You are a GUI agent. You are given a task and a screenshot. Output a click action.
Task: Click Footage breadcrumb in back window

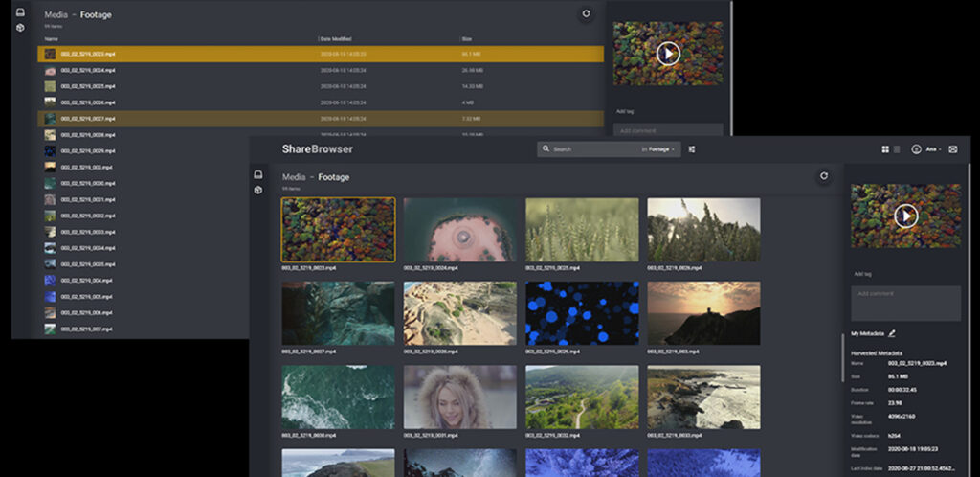click(97, 15)
